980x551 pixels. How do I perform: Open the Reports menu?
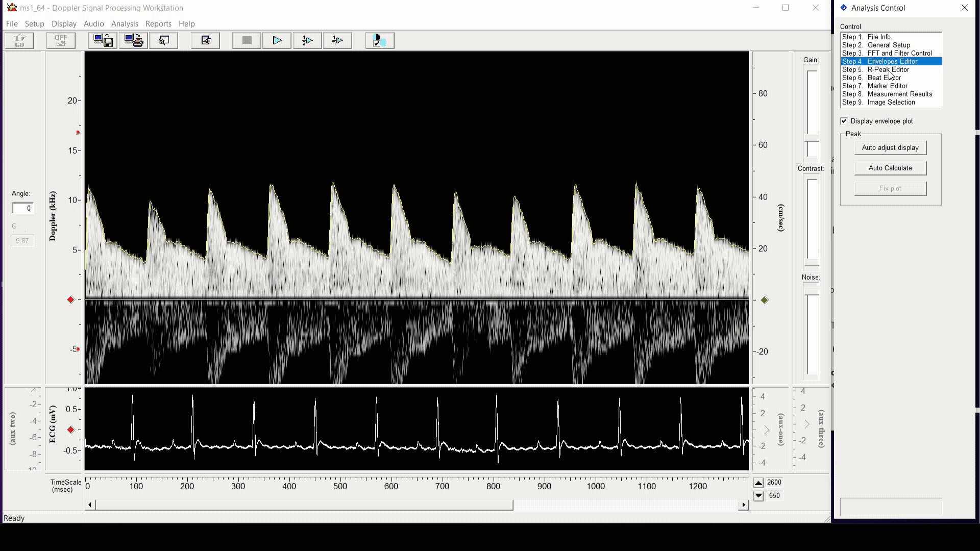click(158, 23)
